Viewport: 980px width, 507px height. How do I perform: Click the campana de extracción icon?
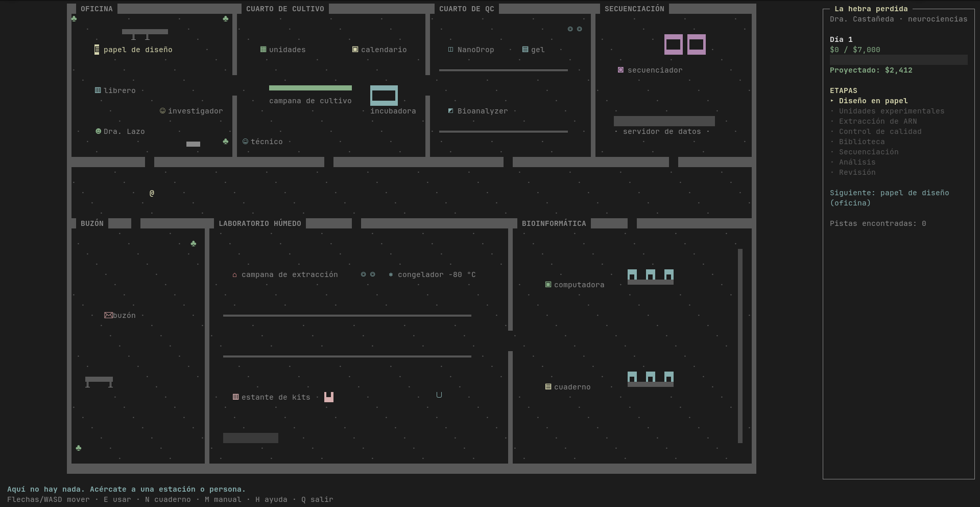pyautogui.click(x=234, y=275)
